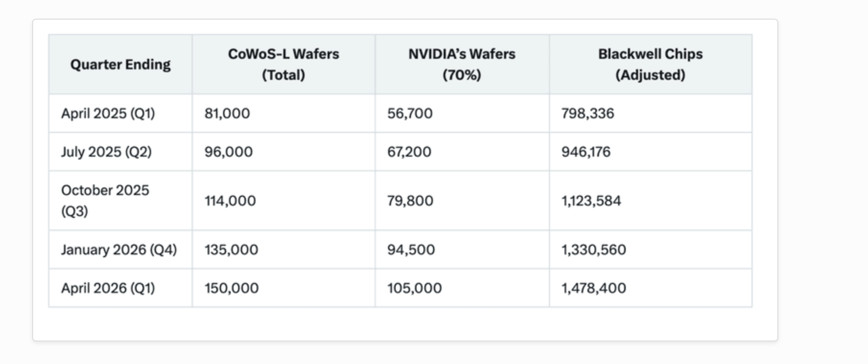Screen dimensions: 868x364
Task: Select the 96,000 wafers cell
Action: (x=229, y=152)
